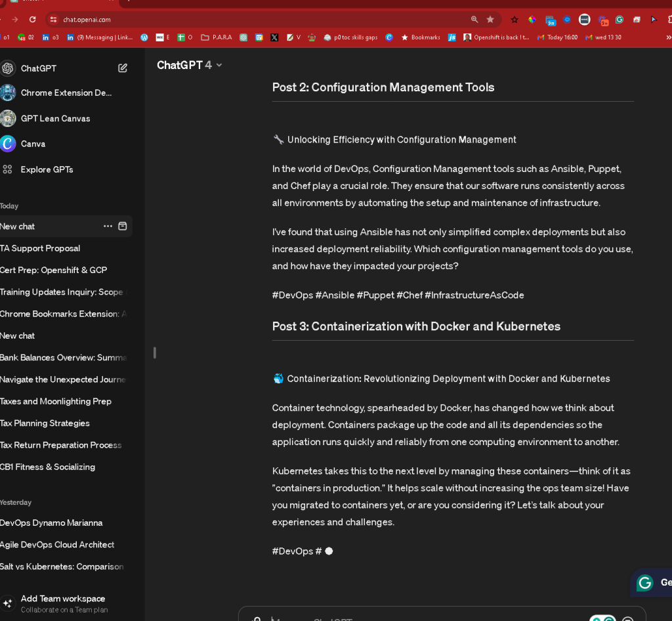672x621 pixels.
Task: Open the Grammarly extension in the toolbar
Action: click(619, 20)
